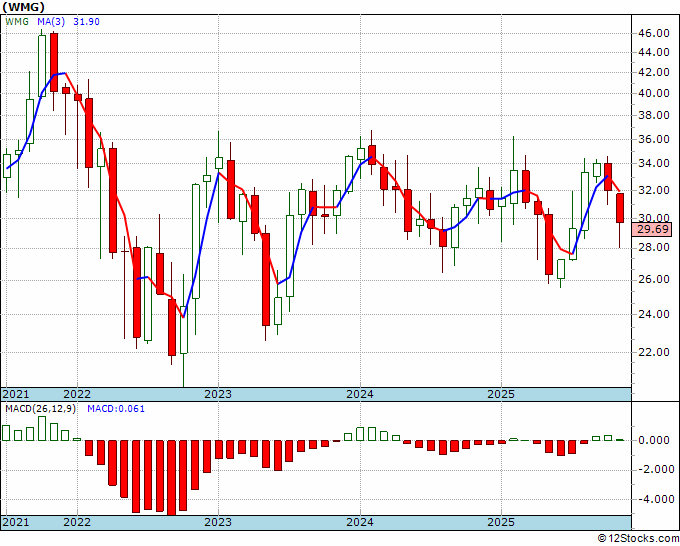Click the 12Stocks.com copyright credit
Image resolution: width=680 pixels, height=546 pixels.
click(x=638, y=539)
